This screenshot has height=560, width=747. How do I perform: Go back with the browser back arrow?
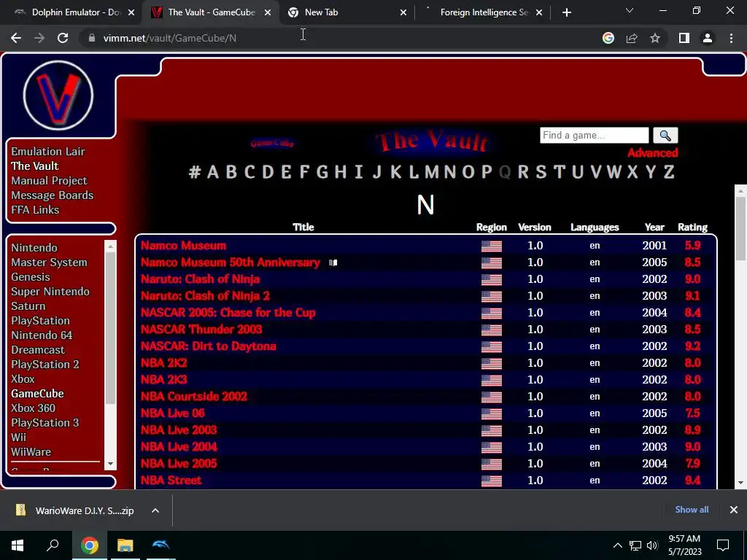[16, 38]
